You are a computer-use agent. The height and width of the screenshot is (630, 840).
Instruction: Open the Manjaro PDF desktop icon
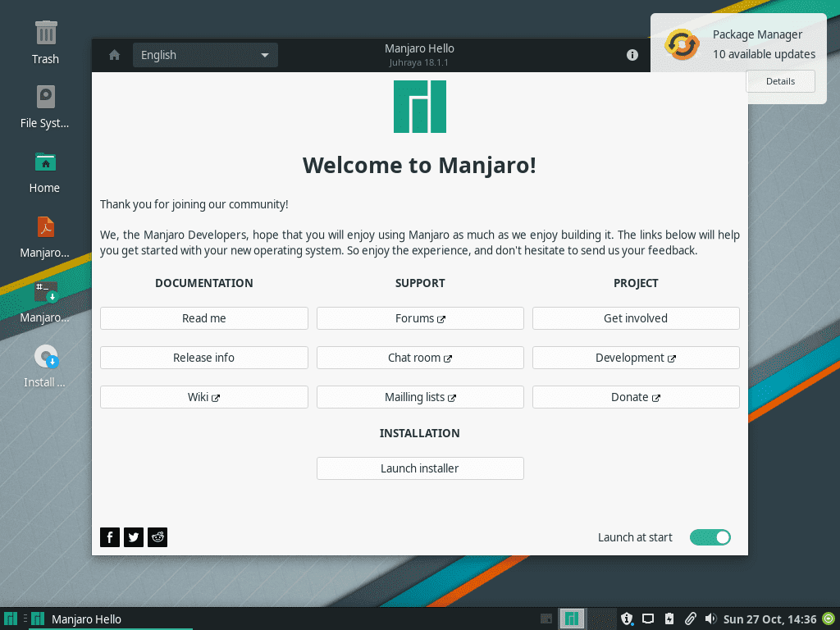click(45, 227)
